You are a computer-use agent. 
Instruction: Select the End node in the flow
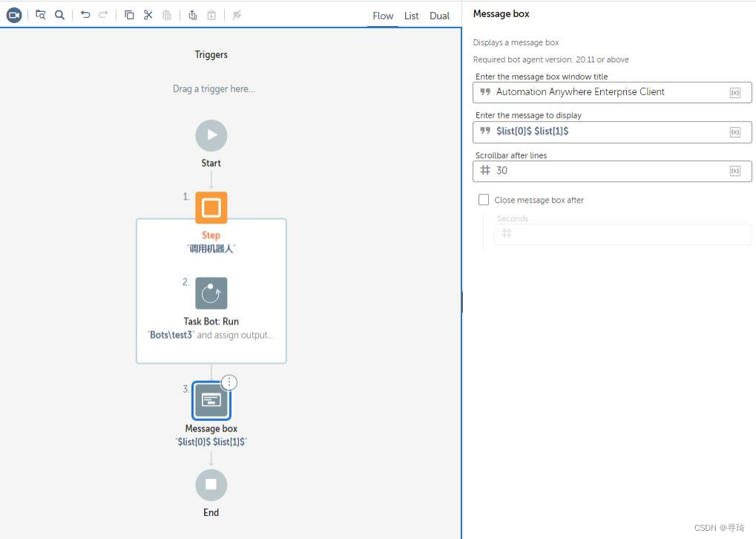click(x=211, y=484)
